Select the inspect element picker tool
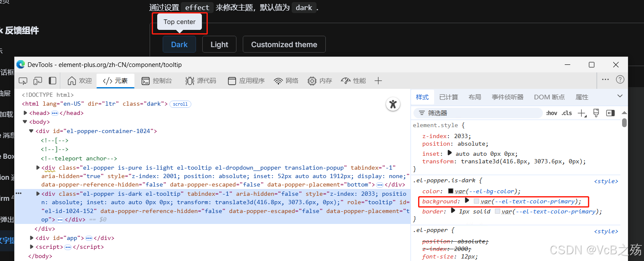The image size is (644, 261). (23, 80)
